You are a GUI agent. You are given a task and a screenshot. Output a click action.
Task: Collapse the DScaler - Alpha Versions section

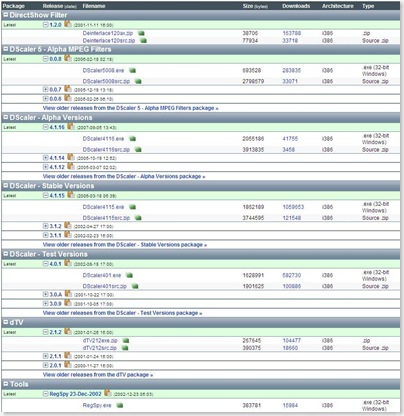coord(6,117)
